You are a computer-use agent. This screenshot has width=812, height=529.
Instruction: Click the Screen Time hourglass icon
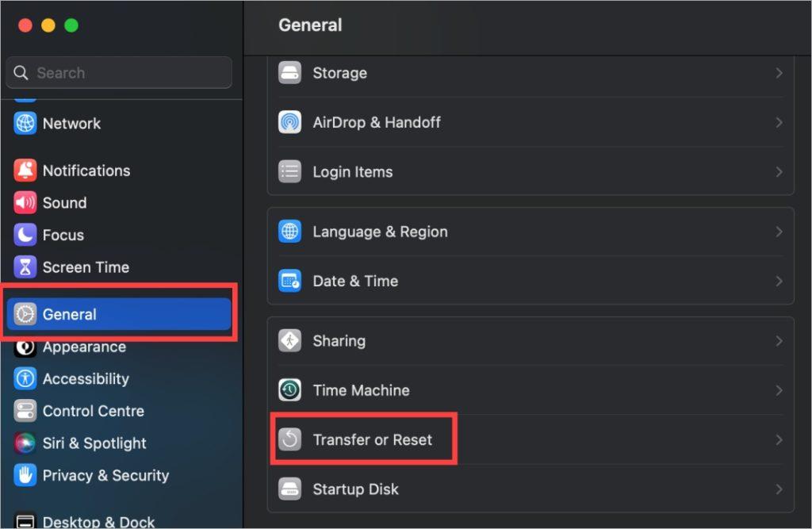25,266
